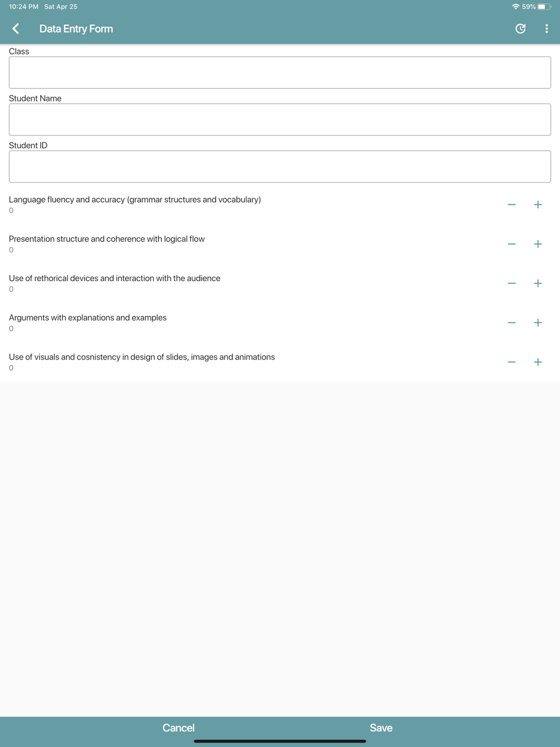Screen dimensions: 560x747
Task: Decrease Use of rethorical devices score
Action: tap(511, 283)
